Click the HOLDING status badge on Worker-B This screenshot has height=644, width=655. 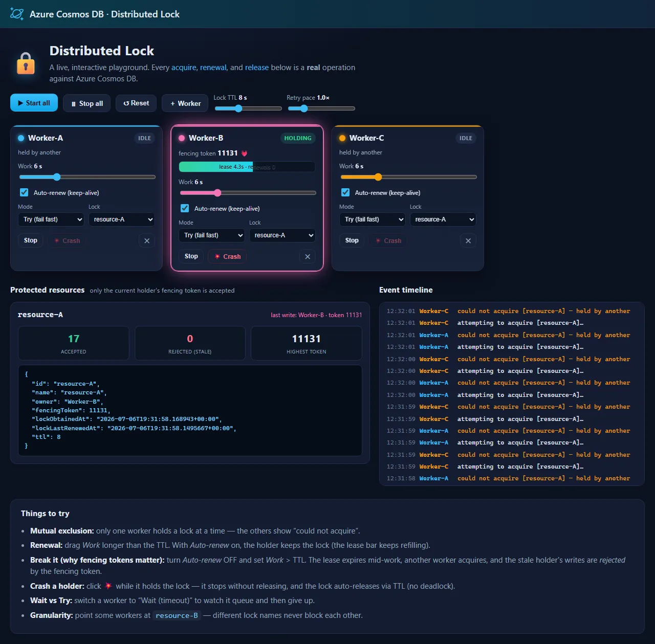tap(298, 138)
